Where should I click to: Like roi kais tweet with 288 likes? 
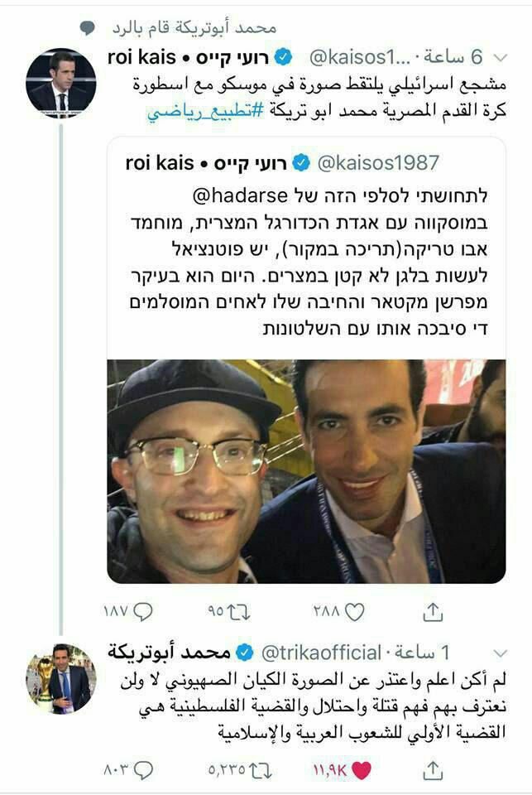(354, 612)
